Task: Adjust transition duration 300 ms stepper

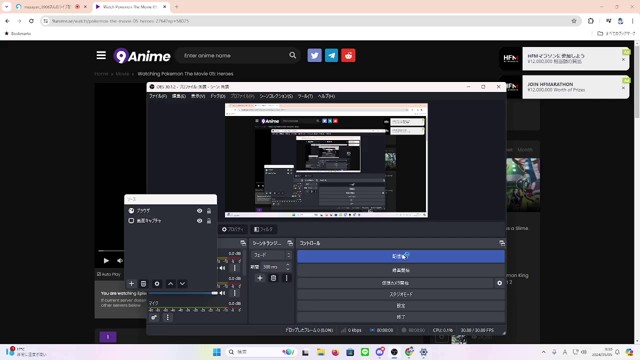Action: pyautogui.click(x=288, y=267)
